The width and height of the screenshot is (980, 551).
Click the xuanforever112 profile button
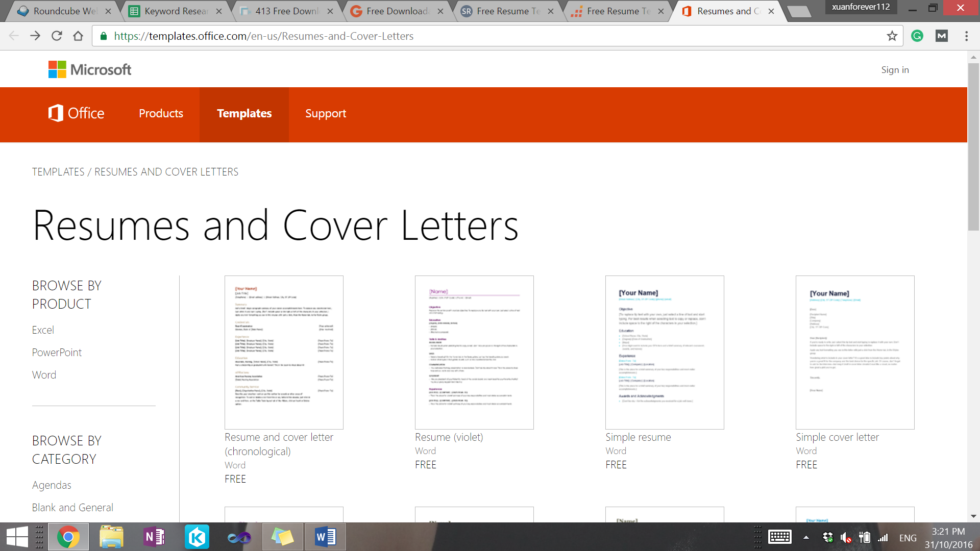click(861, 7)
